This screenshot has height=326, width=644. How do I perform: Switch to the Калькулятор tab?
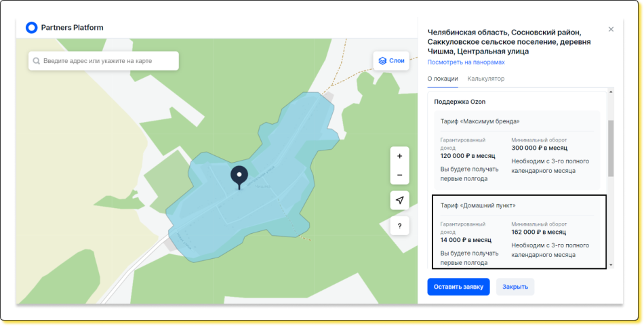486,79
